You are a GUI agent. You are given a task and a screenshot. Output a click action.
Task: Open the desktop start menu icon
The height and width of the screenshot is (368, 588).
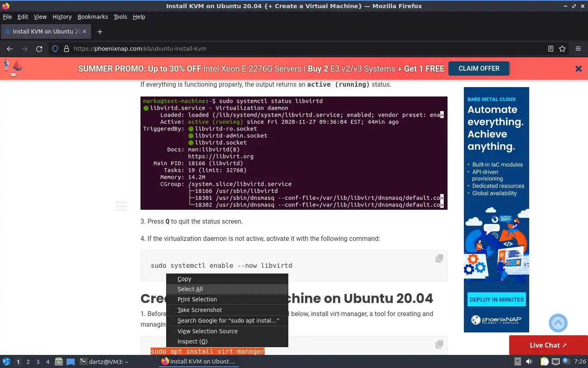pyautogui.click(x=7, y=361)
